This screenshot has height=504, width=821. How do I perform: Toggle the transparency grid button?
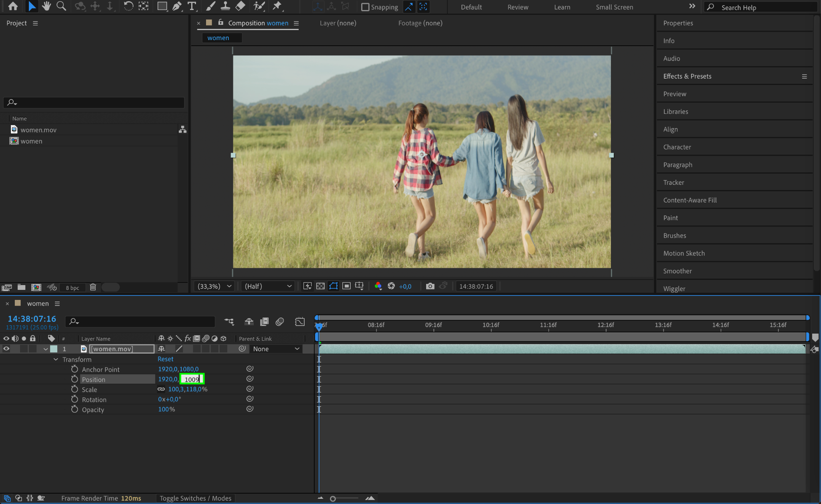click(x=320, y=286)
